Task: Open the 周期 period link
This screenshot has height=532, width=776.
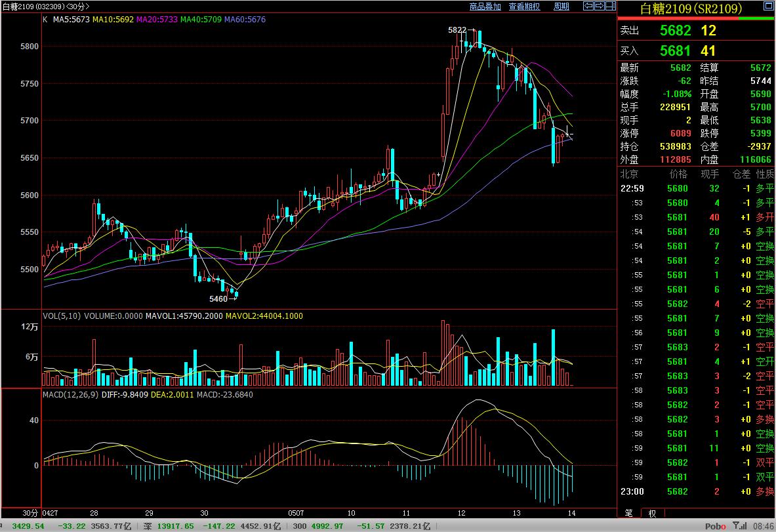Action: 562,7
